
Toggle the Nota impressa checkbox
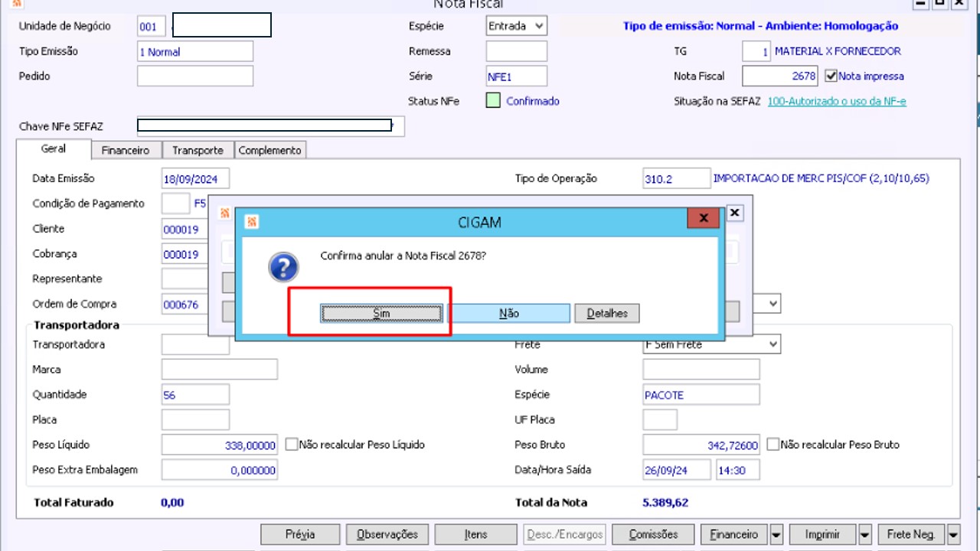pos(831,76)
